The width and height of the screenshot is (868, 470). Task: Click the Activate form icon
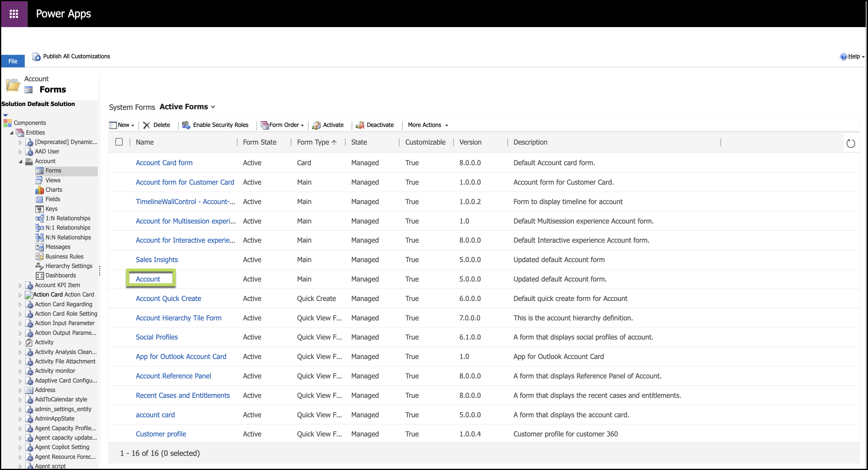[x=316, y=125]
